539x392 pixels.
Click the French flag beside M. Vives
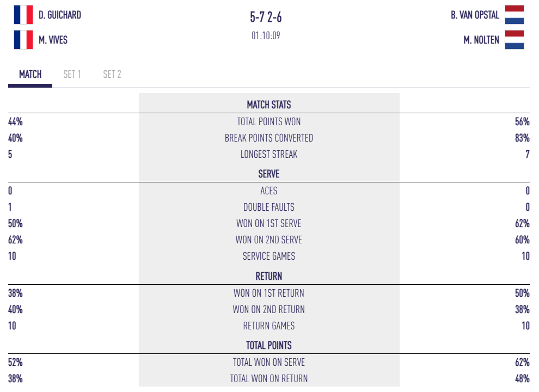point(23,40)
